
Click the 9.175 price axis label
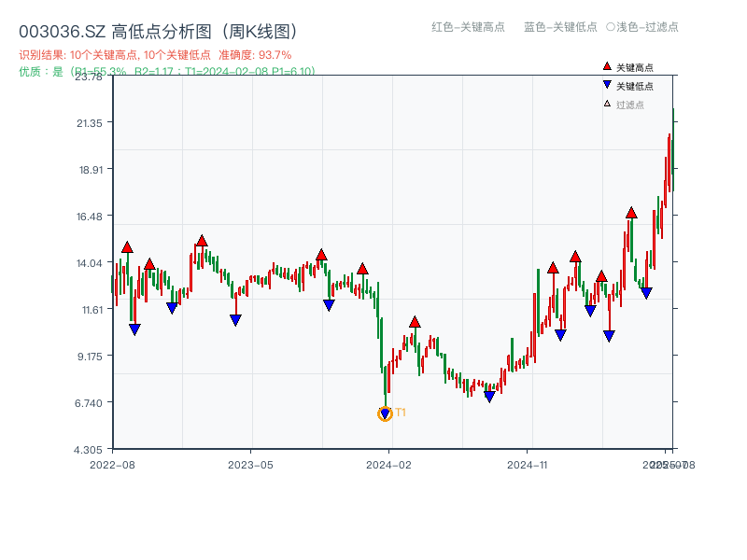tap(90, 357)
